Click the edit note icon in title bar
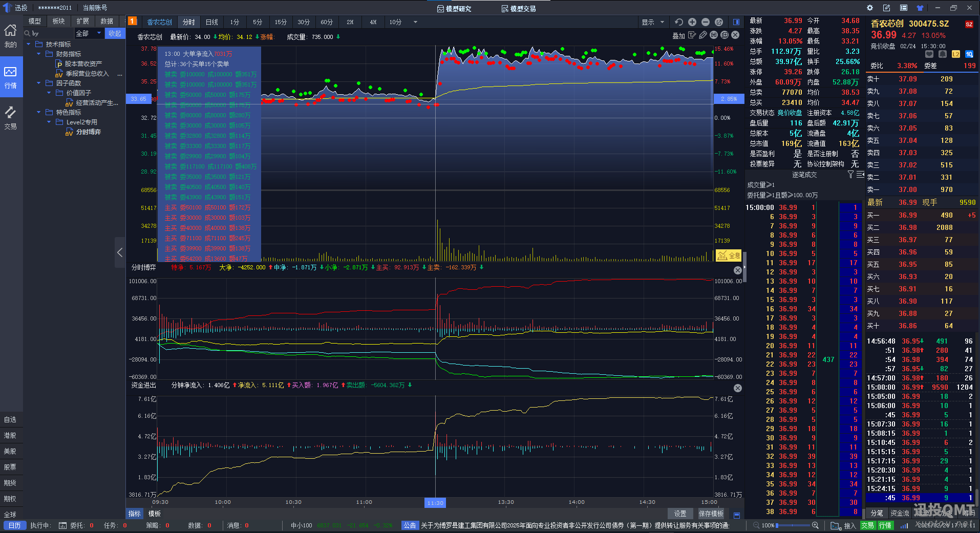Image resolution: width=980 pixels, height=533 pixels. [887, 8]
